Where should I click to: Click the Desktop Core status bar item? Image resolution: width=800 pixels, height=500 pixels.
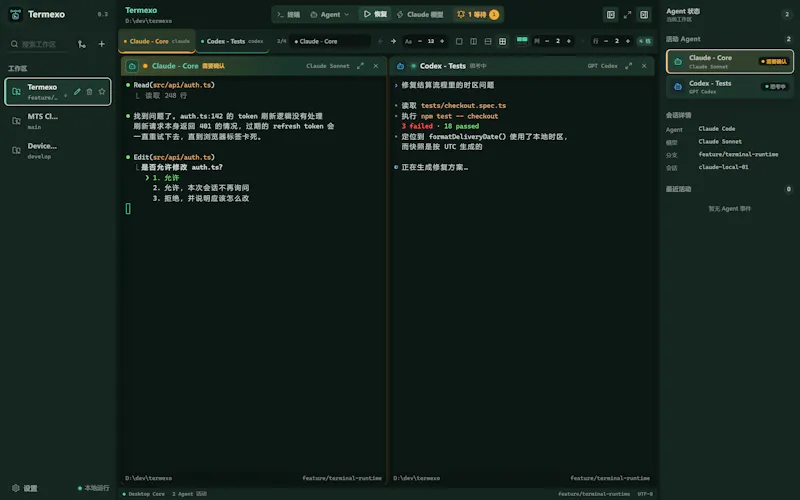click(x=143, y=494)
